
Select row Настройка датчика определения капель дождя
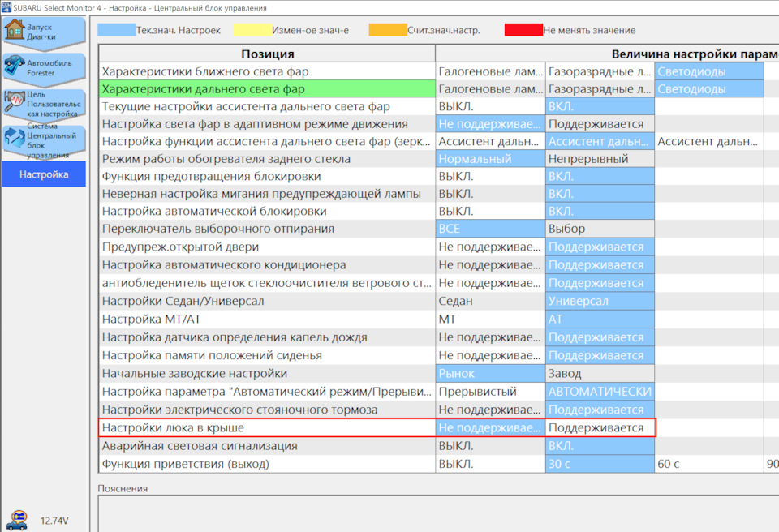point(267,337)
